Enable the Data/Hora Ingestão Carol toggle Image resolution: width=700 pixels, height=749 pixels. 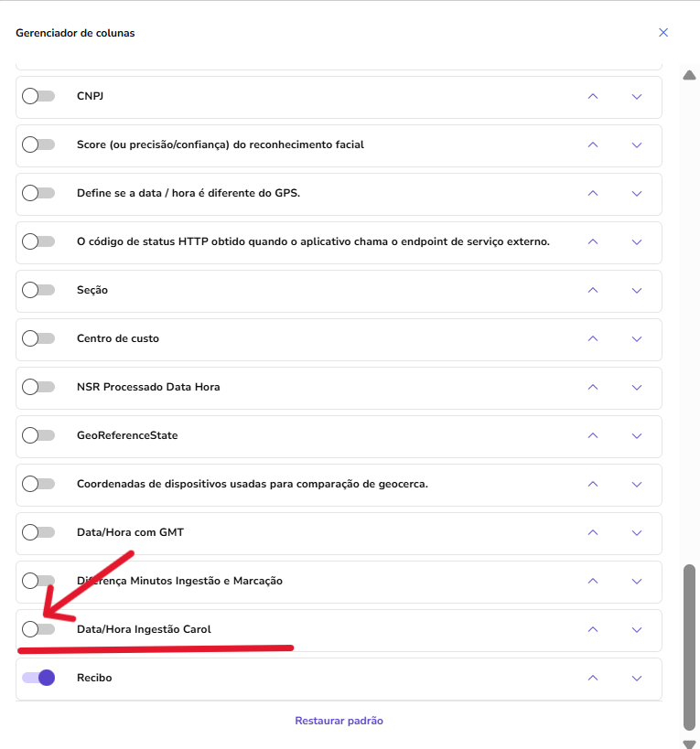(38, 629)
